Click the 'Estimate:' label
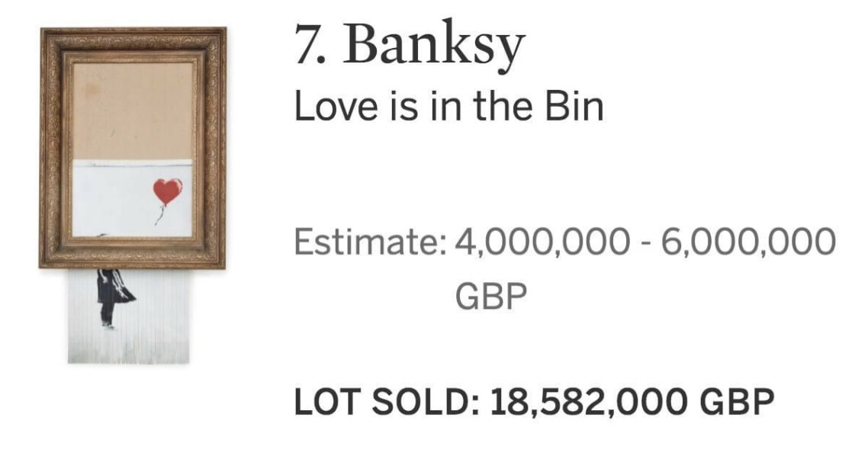 [x=369, y=243]
